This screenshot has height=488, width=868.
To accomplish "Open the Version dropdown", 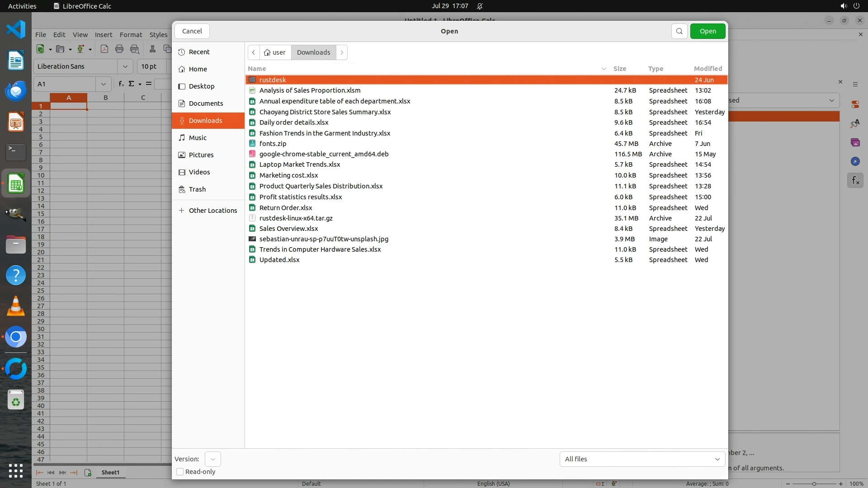I will tap(212, 459).
